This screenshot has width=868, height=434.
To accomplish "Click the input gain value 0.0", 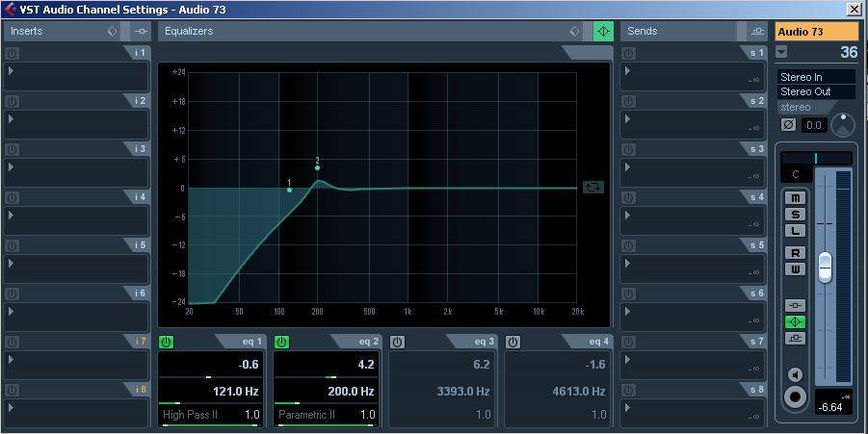I will coord(814,125).
